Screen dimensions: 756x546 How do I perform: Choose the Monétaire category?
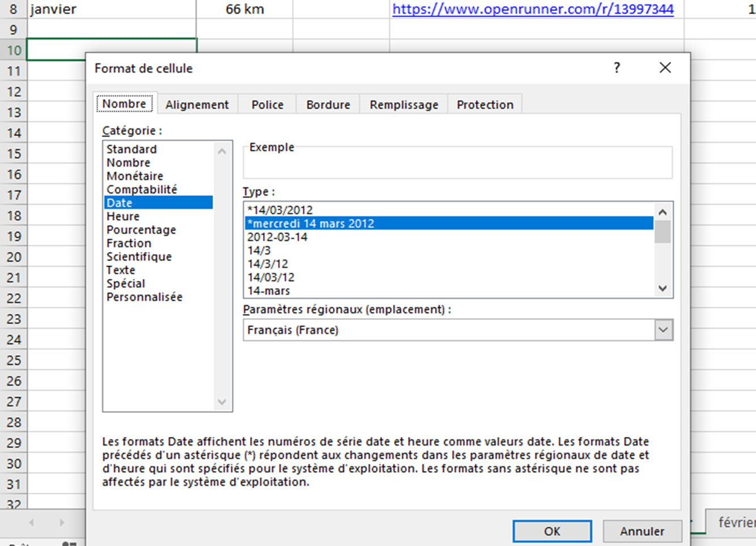135,176
